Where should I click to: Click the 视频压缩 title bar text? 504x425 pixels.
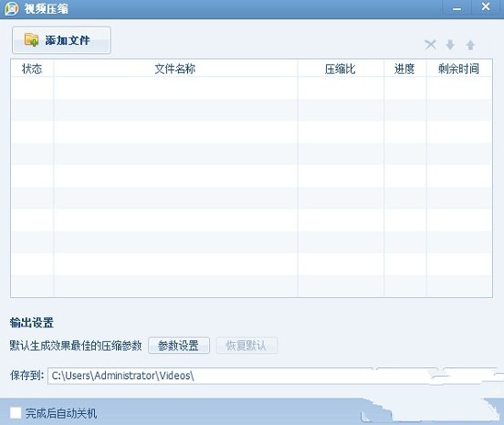(x=47, y=9)
